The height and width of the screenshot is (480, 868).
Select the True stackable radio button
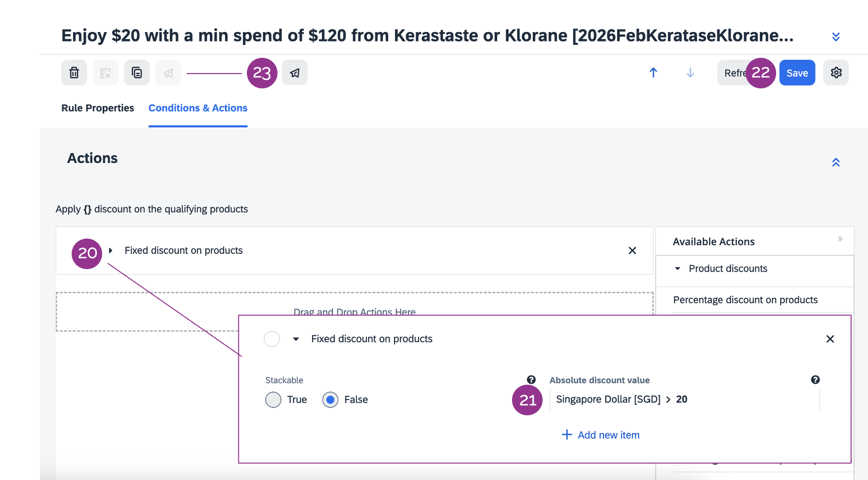point(273,400)
